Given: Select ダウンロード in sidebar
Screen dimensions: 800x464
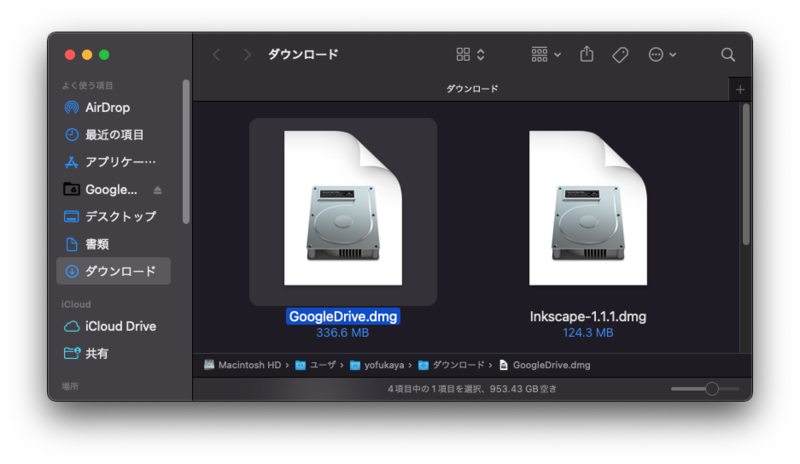Looking at the screenshot, I should pyautogui.click(x=113, y=271).
